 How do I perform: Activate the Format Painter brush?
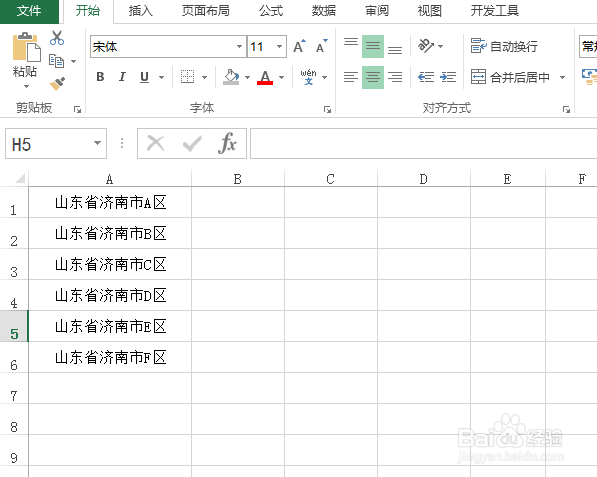coord(57,83)
